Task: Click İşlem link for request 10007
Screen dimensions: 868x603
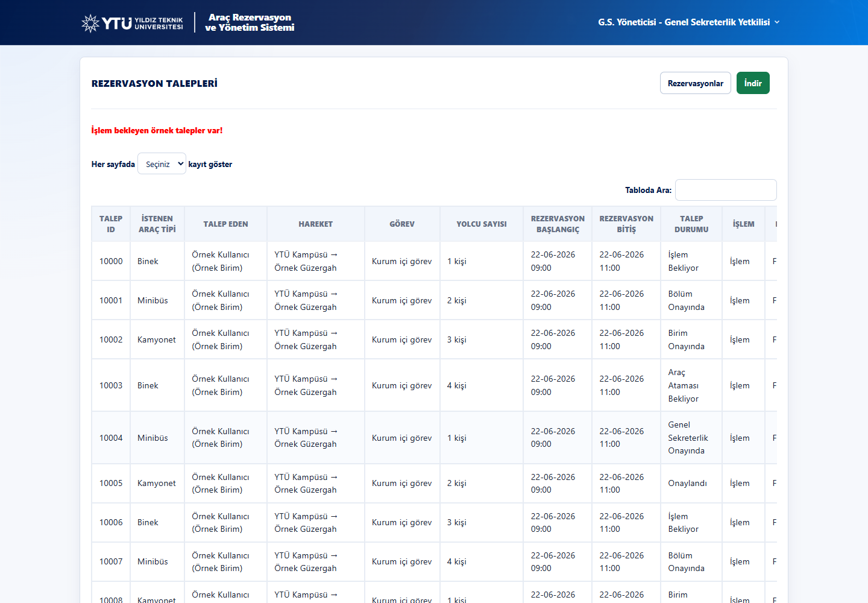Action: [740, 561]
